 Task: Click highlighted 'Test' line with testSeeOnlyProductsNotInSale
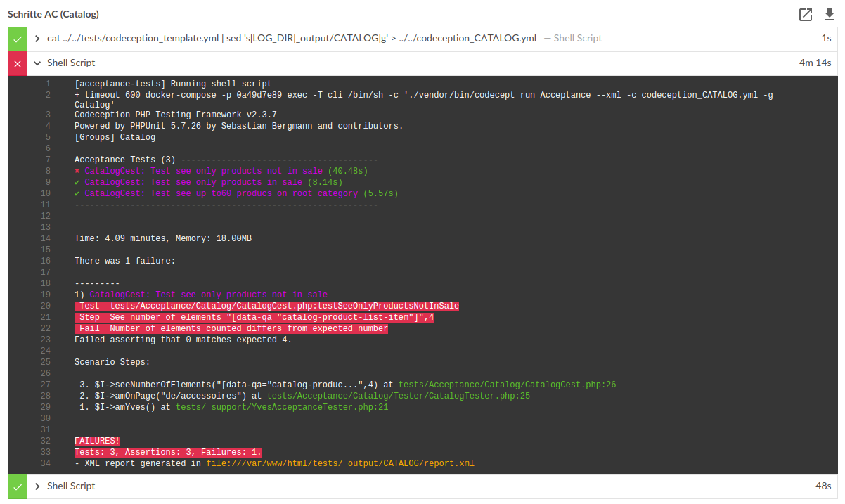click(267, 306)
